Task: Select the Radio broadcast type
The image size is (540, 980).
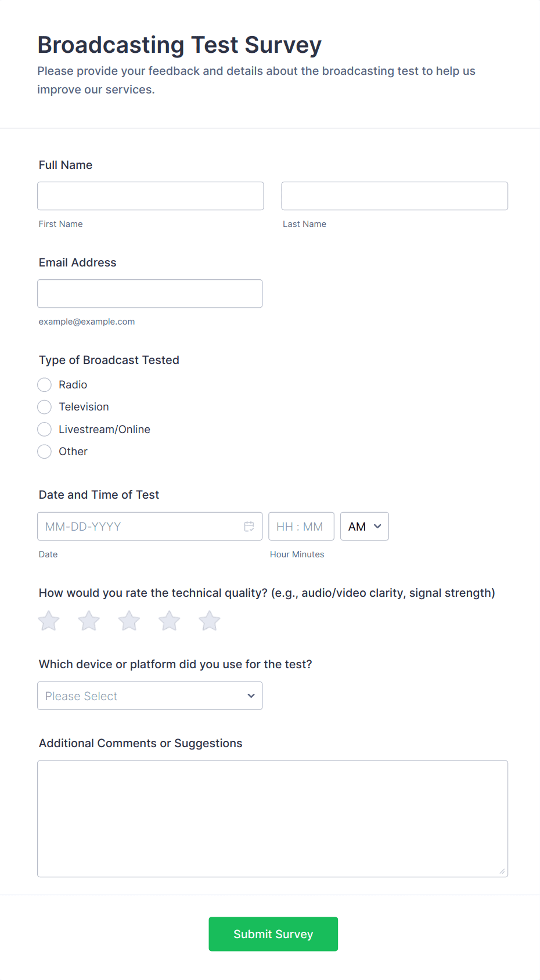Action: coord(45,385)
